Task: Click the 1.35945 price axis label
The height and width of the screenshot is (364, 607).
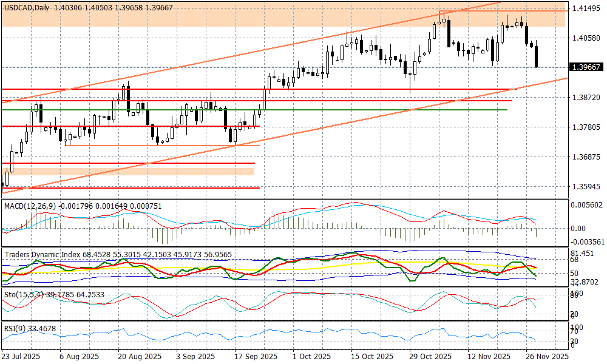Action: click(586, 187)
